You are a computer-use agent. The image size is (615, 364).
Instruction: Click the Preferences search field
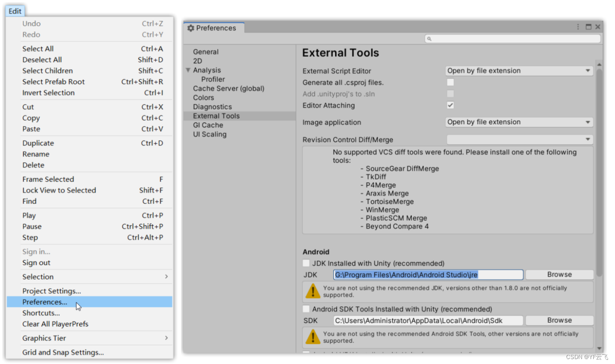click(512, 39)
